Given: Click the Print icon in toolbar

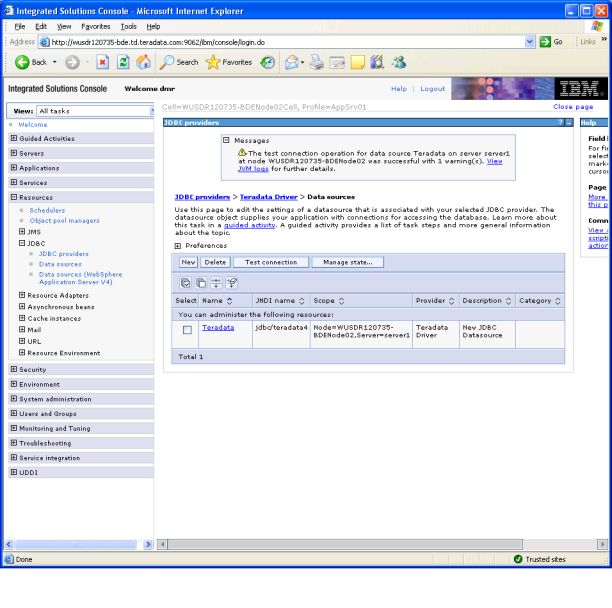Looking at the screenshot, I should (317, 62).
